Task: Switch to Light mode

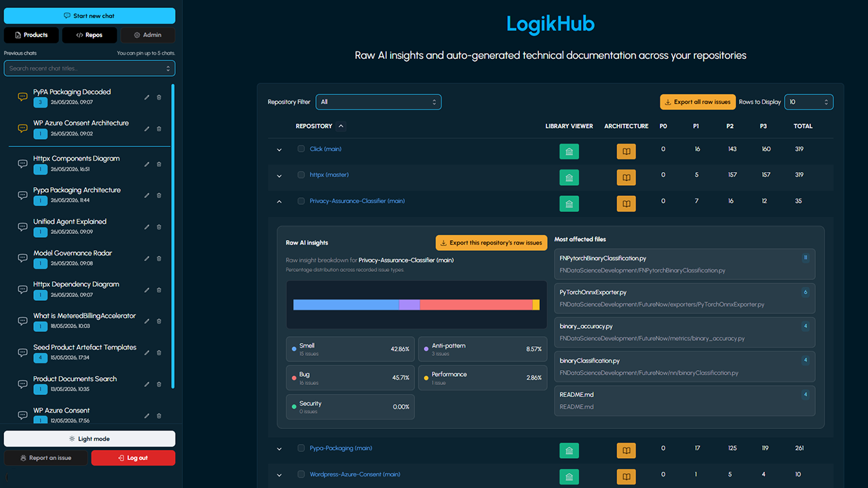Action: tap(90, 439)
